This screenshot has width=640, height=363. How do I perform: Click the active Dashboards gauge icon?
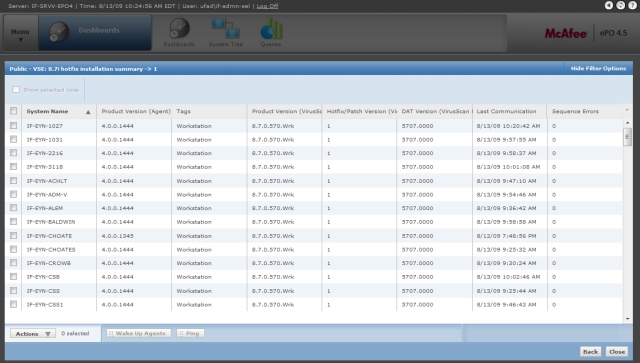point(59,31)
